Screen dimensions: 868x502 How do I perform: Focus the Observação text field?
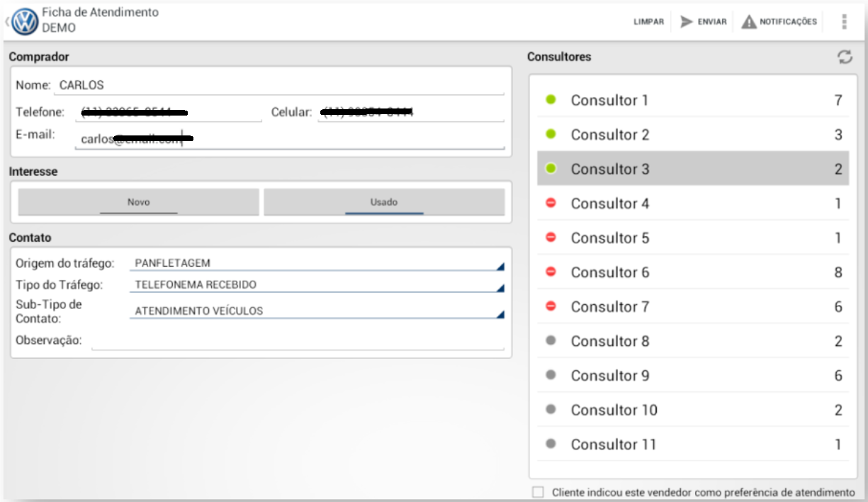pos(298,341)
